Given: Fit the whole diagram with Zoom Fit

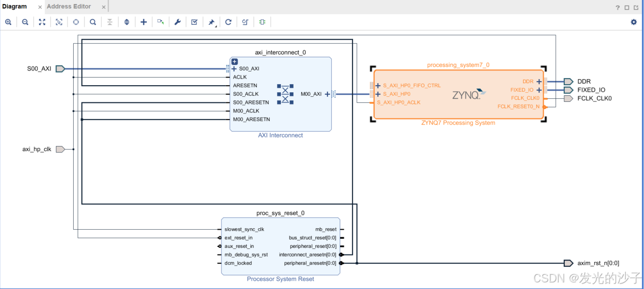Looking at the screenshot, I should [x=42, y=22].
